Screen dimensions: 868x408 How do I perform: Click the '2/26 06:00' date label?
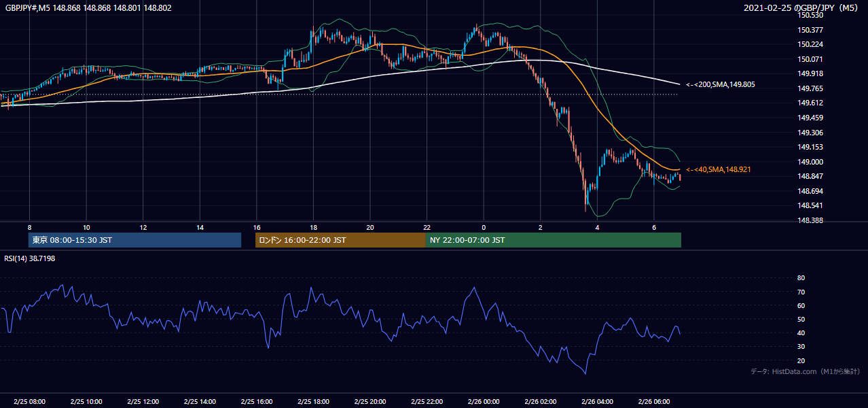coord(654,402)
